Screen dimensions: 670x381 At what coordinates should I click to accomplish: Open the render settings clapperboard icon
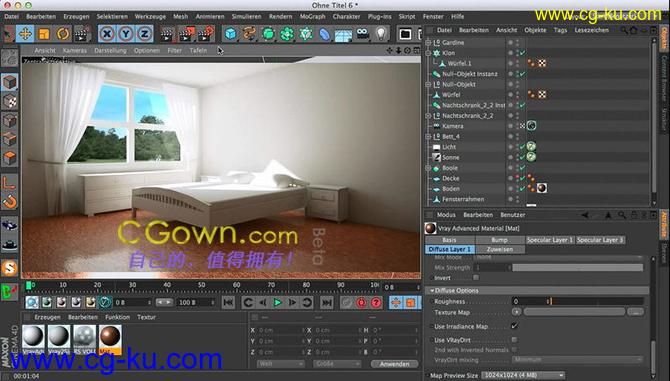206,34
